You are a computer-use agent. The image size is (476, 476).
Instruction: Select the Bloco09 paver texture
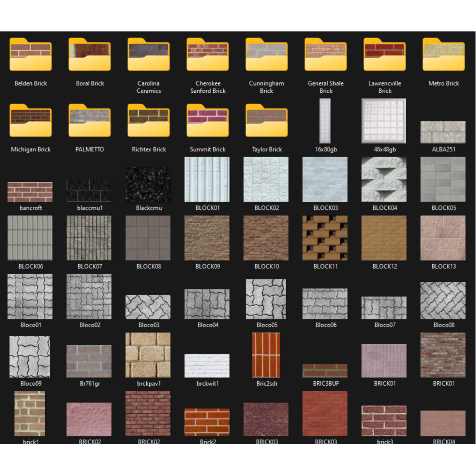30,357
